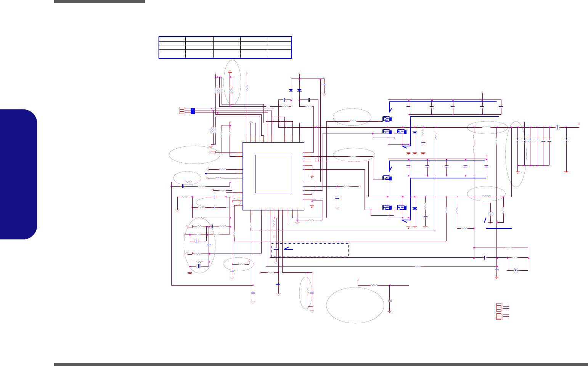Select the lower Schottky diode beside the bottom MOSFETs
Viewport: 588px width, 366px height.
click(x=415, y=209)
